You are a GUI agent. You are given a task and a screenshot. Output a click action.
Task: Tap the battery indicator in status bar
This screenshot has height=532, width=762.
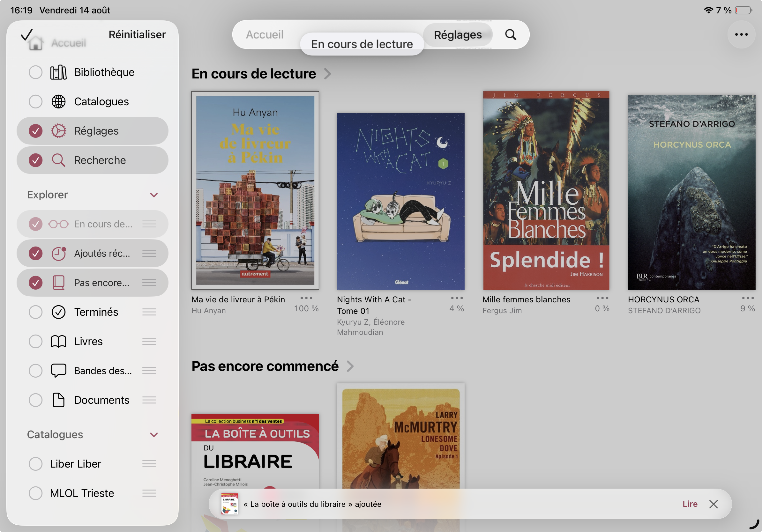point(743,10)
